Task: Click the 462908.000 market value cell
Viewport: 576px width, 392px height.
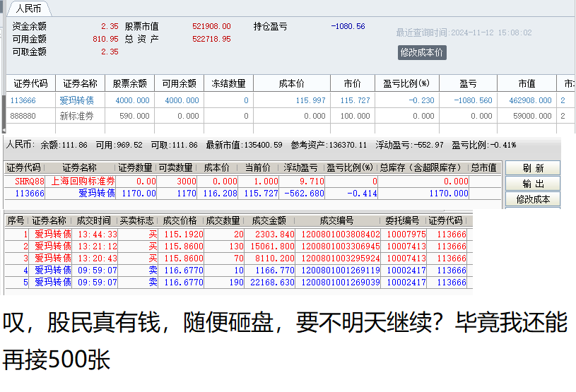Action: pos(531,100)
